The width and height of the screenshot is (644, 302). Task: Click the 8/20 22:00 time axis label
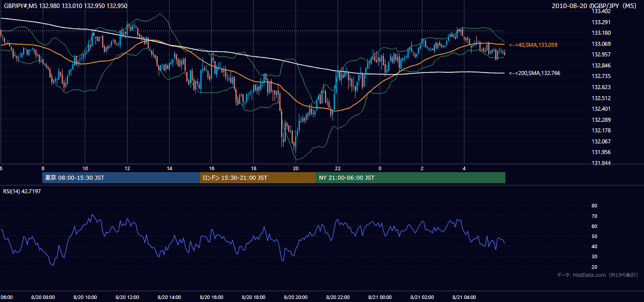[338, 297]
